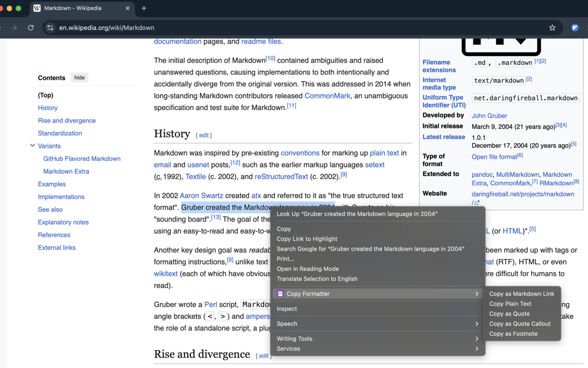Viewport: 588px width, 368px height.
Task: Click the Copy Formatter extension icon in the menu
Action: (280, 293)
